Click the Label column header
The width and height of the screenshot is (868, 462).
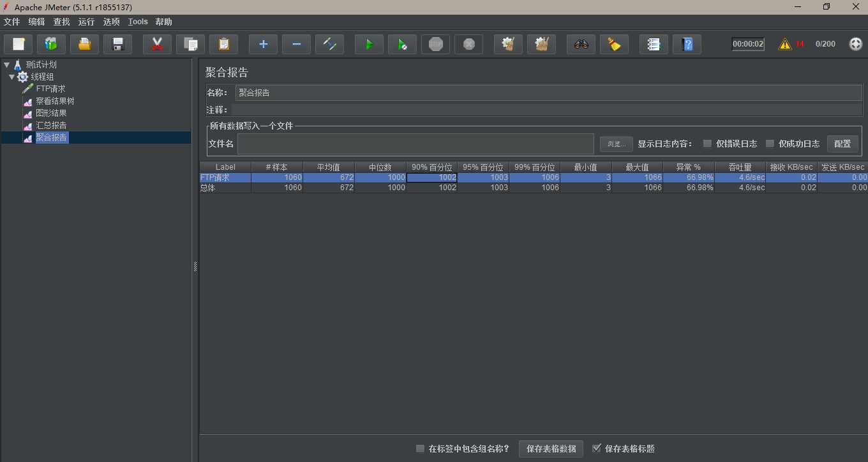(x=225, y=167)
